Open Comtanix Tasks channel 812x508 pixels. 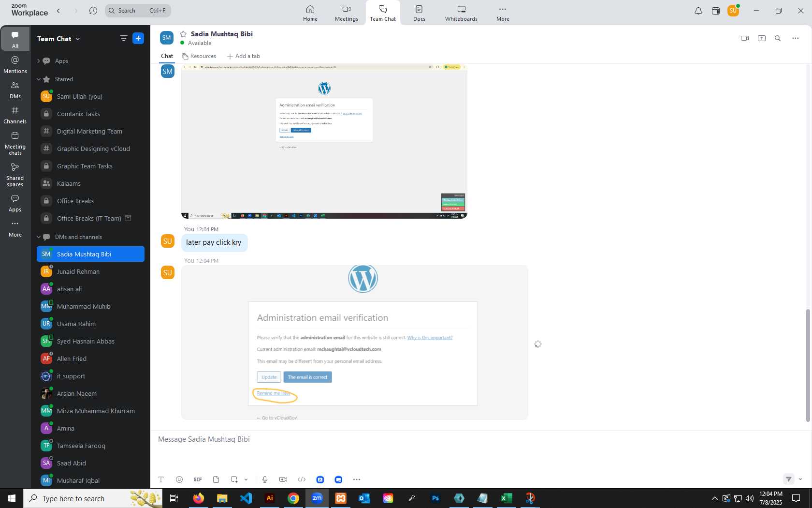(x=90, y=114)
